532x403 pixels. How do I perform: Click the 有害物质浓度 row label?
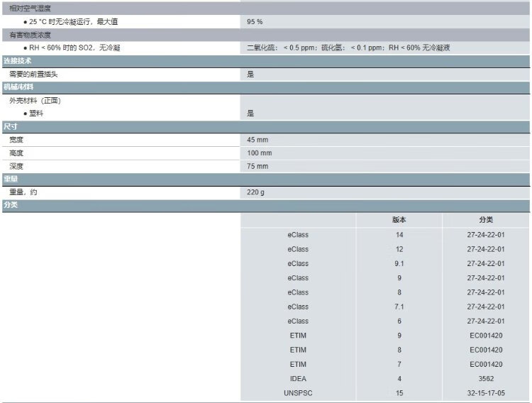[x=30, y=35]
